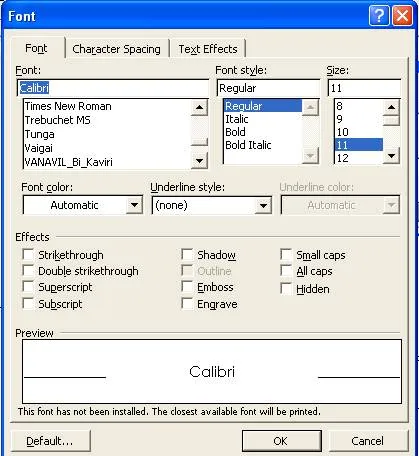Select Bold Italic font style

pos(248,145)
